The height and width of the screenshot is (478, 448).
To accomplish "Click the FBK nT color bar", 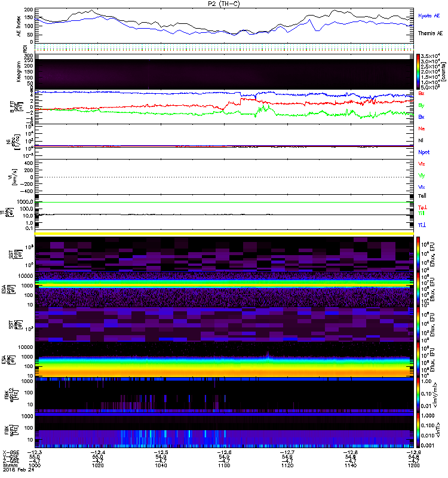I will point(418,430).
